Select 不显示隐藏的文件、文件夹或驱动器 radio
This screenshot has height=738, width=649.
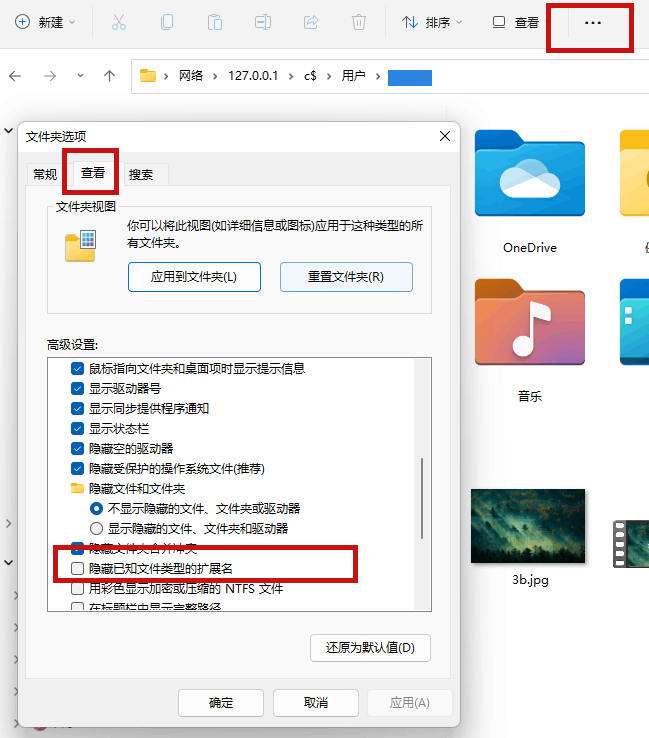pyautogui.click(x=96, y=509)
